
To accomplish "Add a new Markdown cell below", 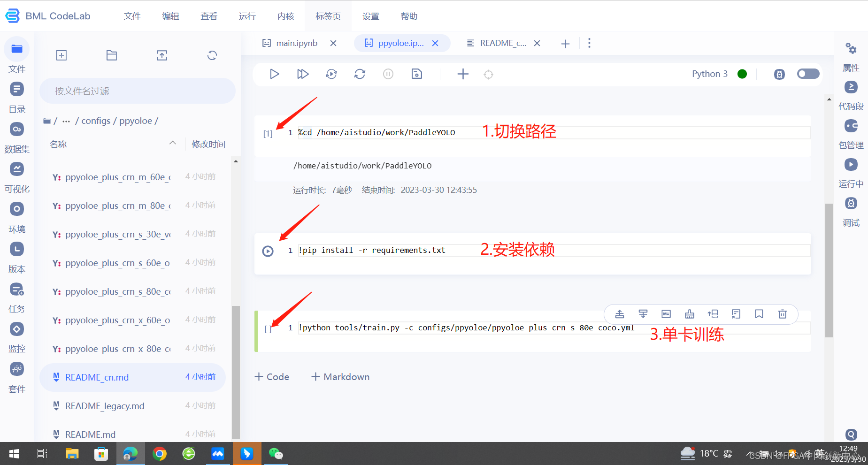I will pos(340,377).
